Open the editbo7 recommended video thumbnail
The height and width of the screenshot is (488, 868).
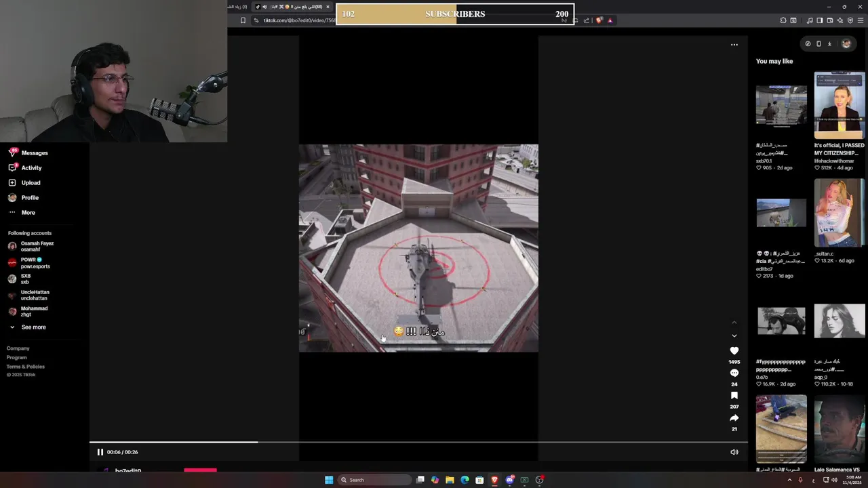coord(781,213)
